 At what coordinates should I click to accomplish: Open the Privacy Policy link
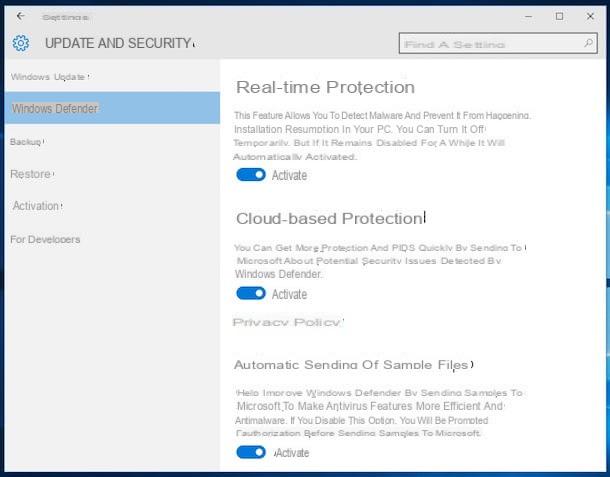(x=288, y=323)
